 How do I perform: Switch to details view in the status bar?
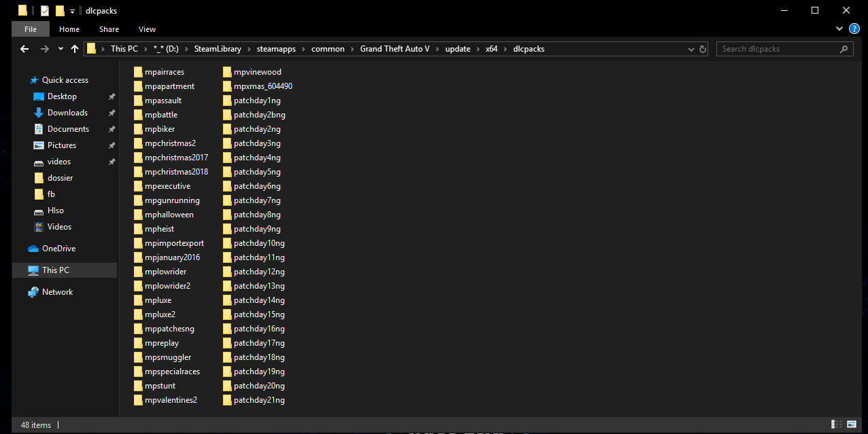tap(835, 424)
